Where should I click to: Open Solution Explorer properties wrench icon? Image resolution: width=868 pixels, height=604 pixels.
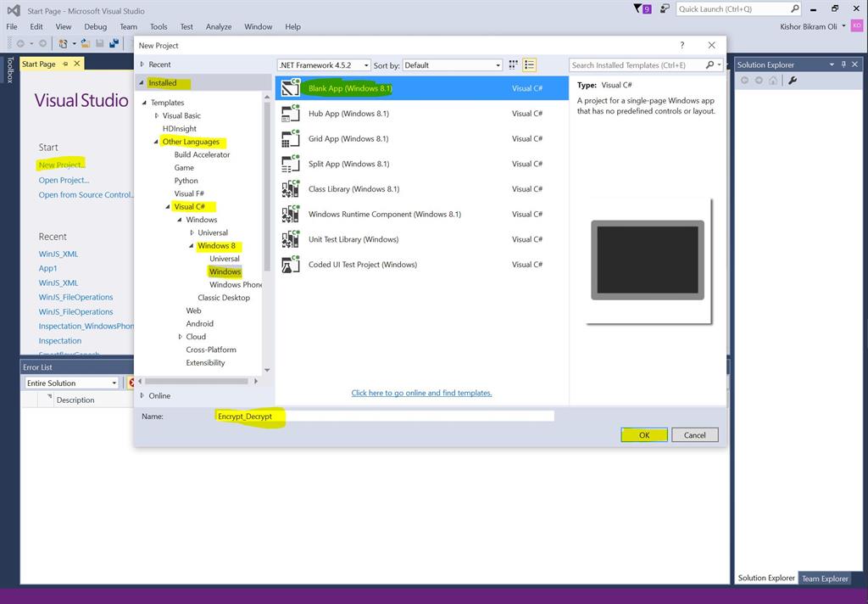pyautogui.click(x=793, y=81)
